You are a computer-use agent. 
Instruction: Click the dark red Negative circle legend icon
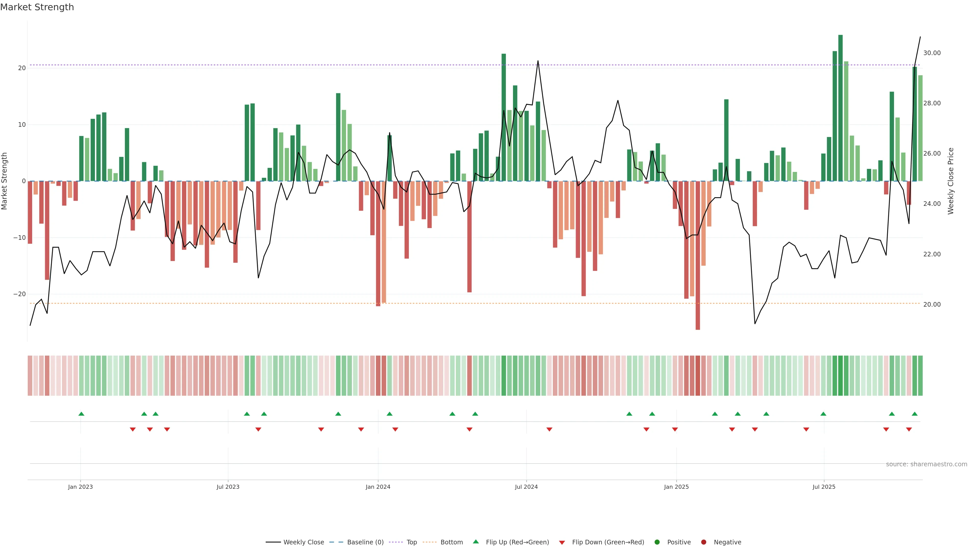tap(703, 542)
